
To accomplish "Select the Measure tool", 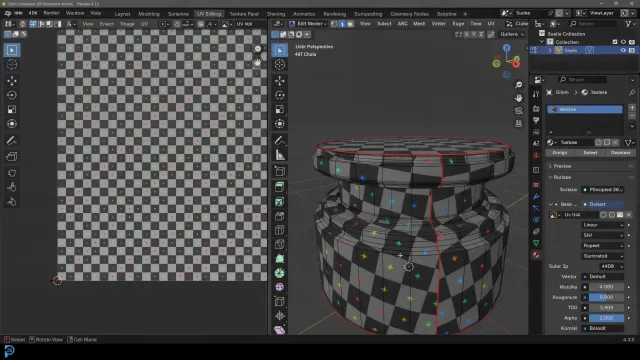I will point(280,155).
